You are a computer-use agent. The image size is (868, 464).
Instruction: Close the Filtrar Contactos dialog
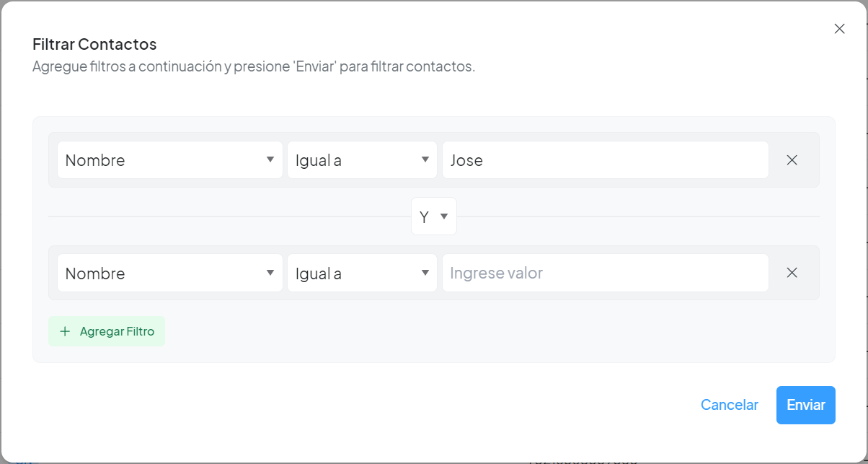(839, 29)
